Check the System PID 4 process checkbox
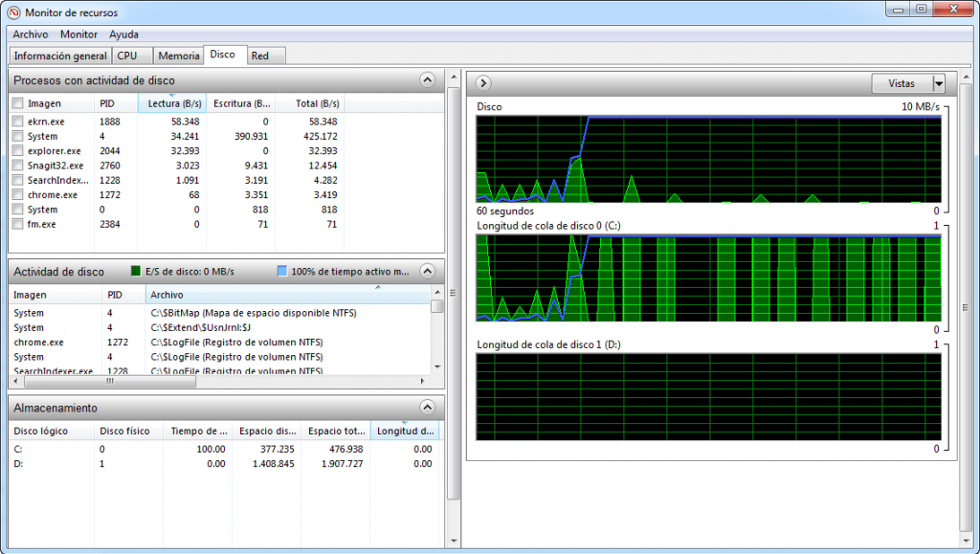 17,136
